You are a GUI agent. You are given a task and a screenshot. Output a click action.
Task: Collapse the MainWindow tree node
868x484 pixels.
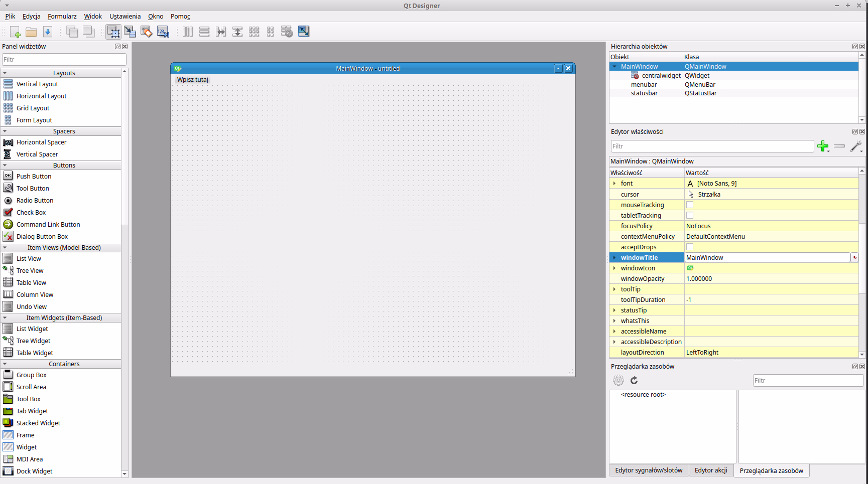(x=614, y=66)
